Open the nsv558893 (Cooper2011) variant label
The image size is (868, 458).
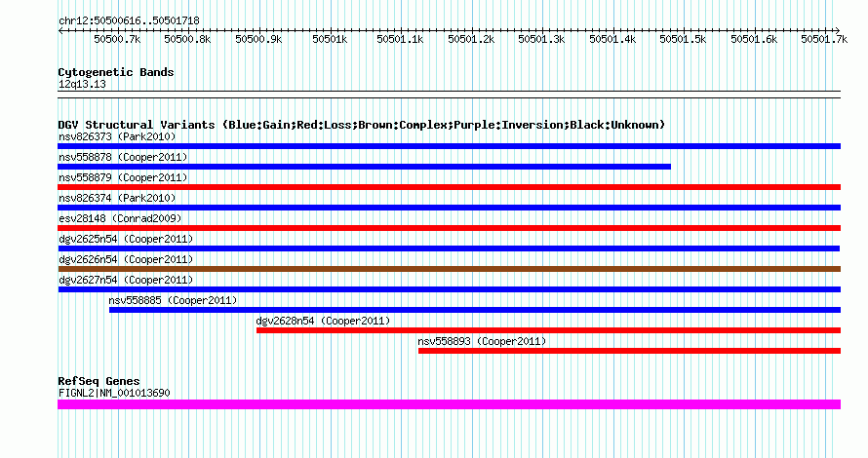point(482,341)
